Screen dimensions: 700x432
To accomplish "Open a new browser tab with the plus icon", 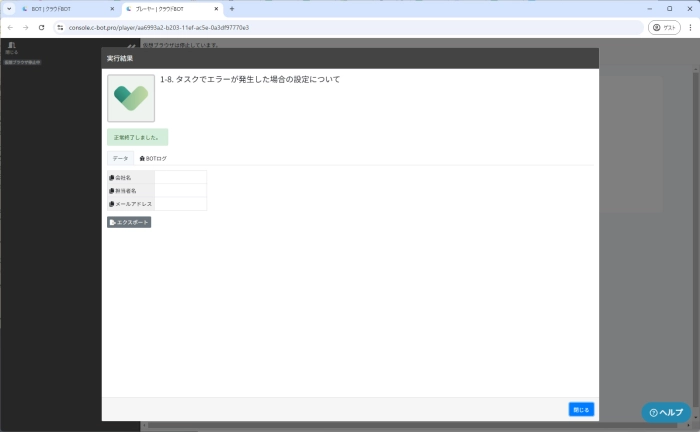I will (232, 8).
